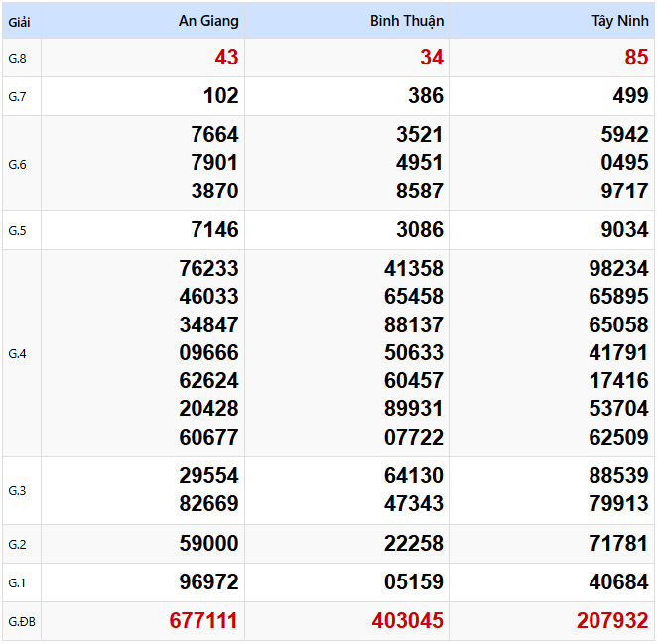This screenshot has width=657, height=644.
Task: Click An Giang G.2 number 59000
Action: tap(209, 543)
